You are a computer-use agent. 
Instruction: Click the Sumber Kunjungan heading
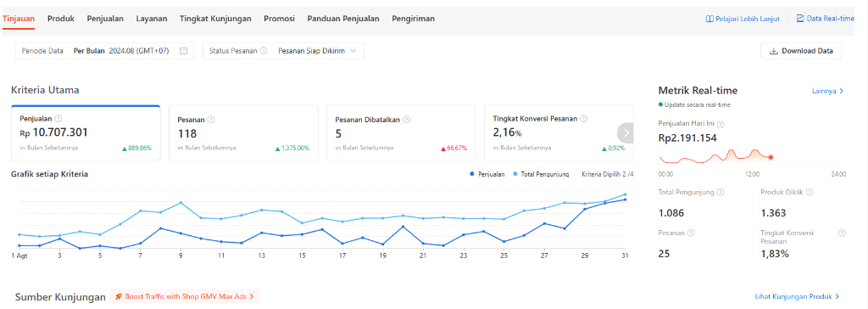(x=60, y=297)
